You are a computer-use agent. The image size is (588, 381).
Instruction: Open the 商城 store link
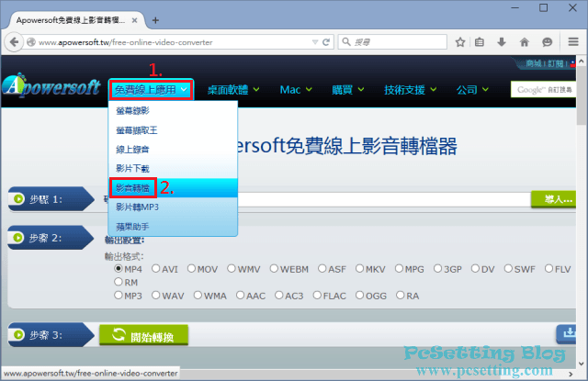[534, 63]
